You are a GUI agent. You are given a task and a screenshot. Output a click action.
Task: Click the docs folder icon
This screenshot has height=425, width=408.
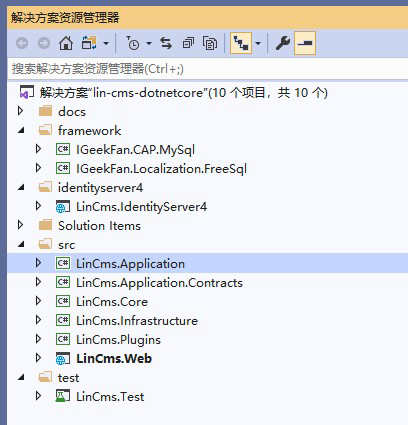[x=45, y=111]
